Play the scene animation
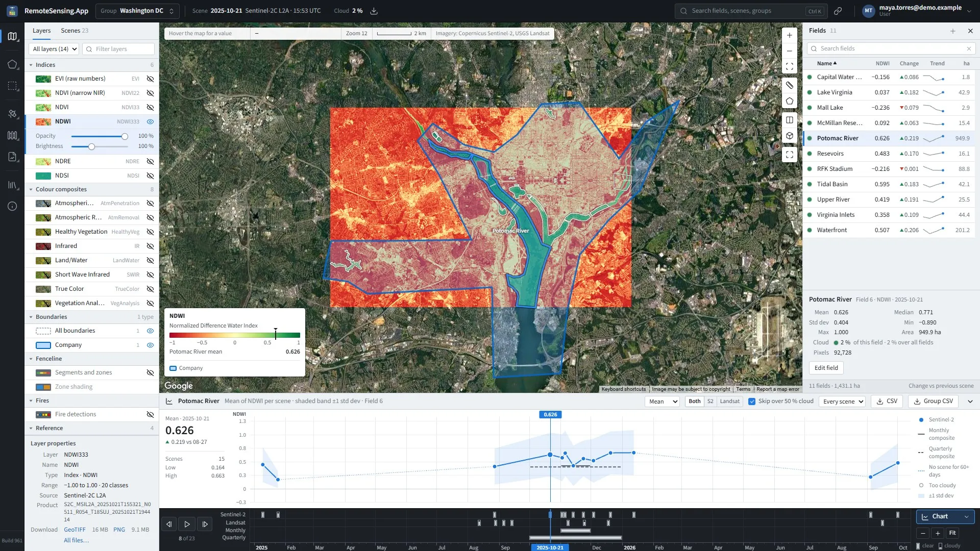This screenshot has width=980, height=551. 187,524
